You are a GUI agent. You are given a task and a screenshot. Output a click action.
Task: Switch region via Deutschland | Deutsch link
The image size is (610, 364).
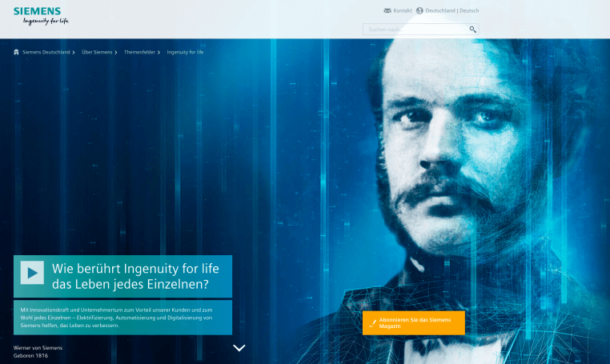coord(451,10)
